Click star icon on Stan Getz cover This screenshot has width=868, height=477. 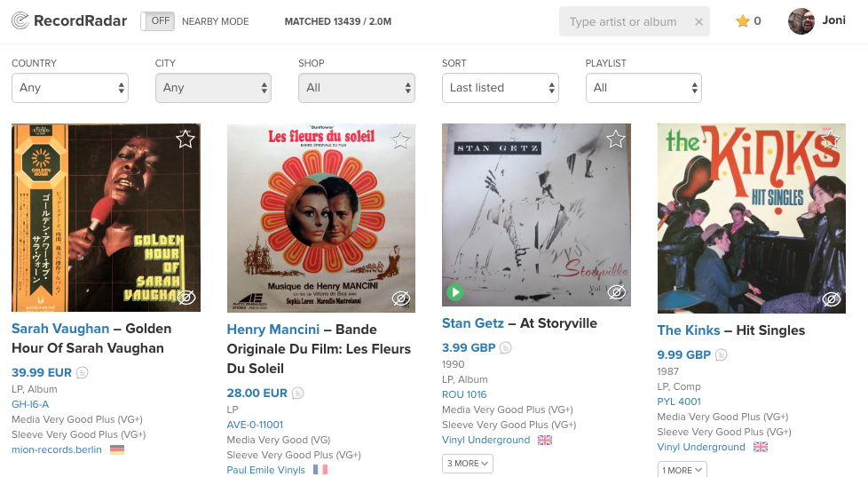pos(616,139)
